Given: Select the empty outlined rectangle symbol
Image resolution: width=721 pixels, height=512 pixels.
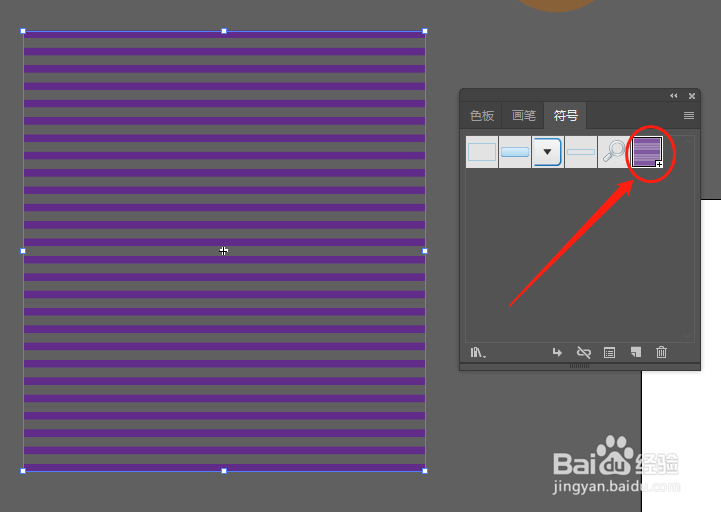Looking at the screenshot, I should tap(482, 152).
